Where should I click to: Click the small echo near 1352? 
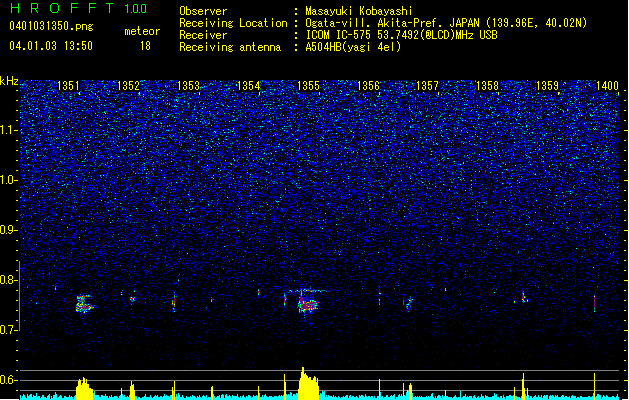point(132,299)
